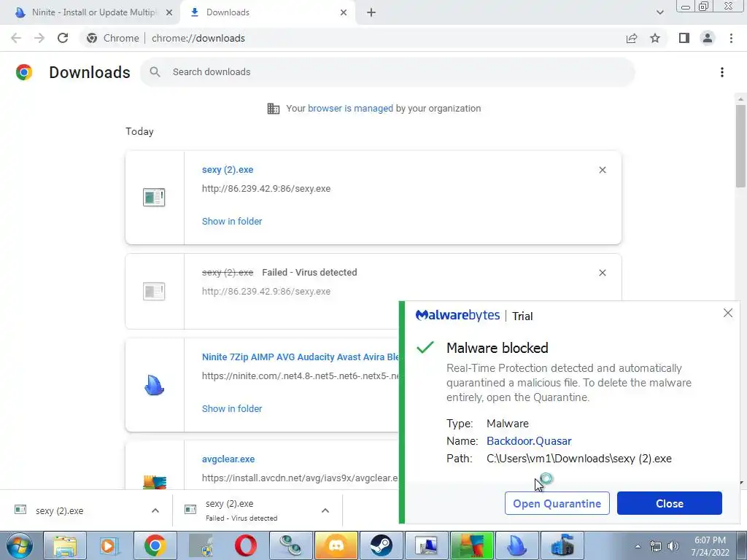Bookmark this page with the star icon
This screenshot has width=747, height=560.
pos(655,38)
